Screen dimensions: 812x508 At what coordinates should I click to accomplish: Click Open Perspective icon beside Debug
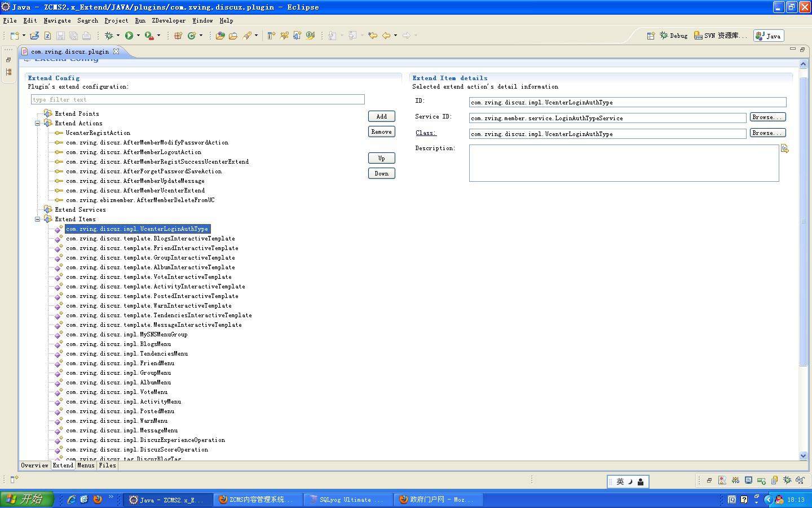click(x=651, y=36)
